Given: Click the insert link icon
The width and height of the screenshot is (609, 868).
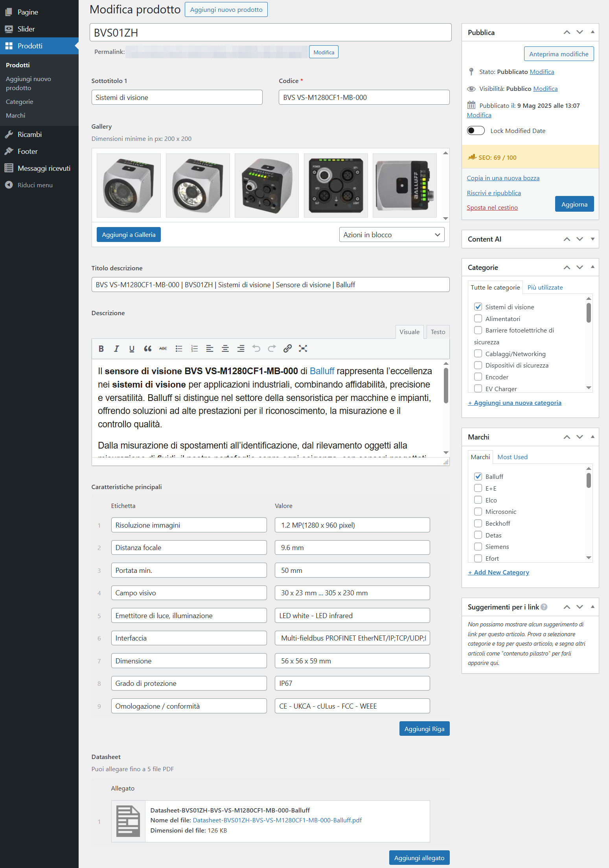Looking at the screenshot, I should tap(287, 349).
